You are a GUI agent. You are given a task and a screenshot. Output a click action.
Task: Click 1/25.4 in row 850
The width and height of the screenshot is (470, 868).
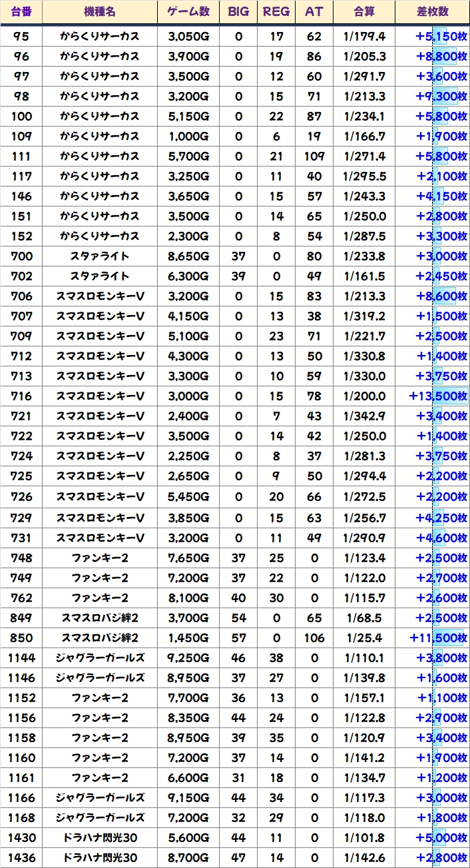point(364,638)
